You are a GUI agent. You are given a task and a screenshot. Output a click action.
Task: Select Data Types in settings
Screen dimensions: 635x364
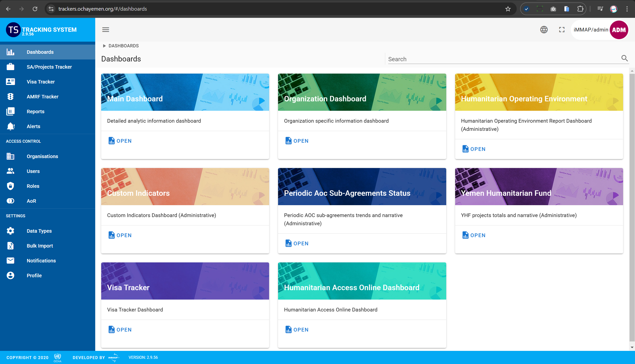coord(39,231)
